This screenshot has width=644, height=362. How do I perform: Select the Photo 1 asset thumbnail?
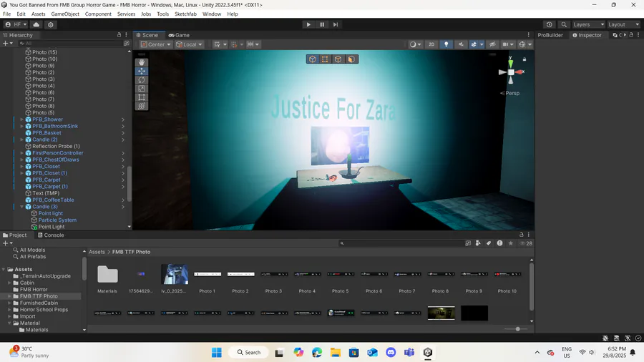pos(208,274)
